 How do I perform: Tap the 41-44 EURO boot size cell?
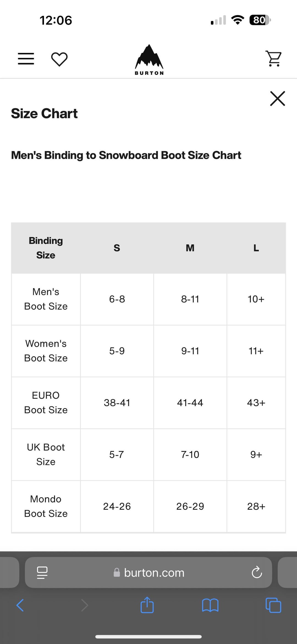click(190, 403)
